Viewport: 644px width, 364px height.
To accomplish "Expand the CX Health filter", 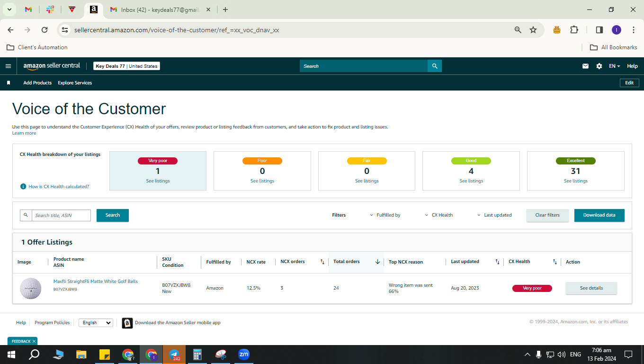I will click(x=439, y=215).
